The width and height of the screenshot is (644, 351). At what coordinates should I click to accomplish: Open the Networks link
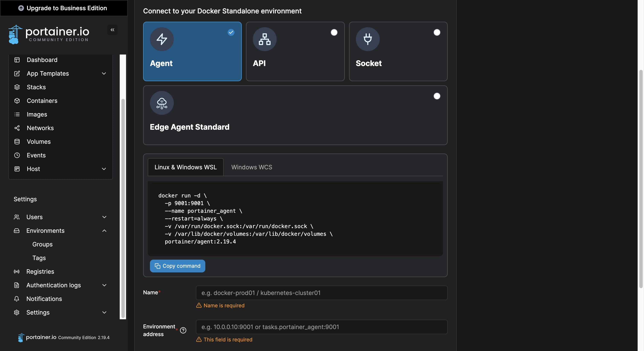click(x=40, y=128)
